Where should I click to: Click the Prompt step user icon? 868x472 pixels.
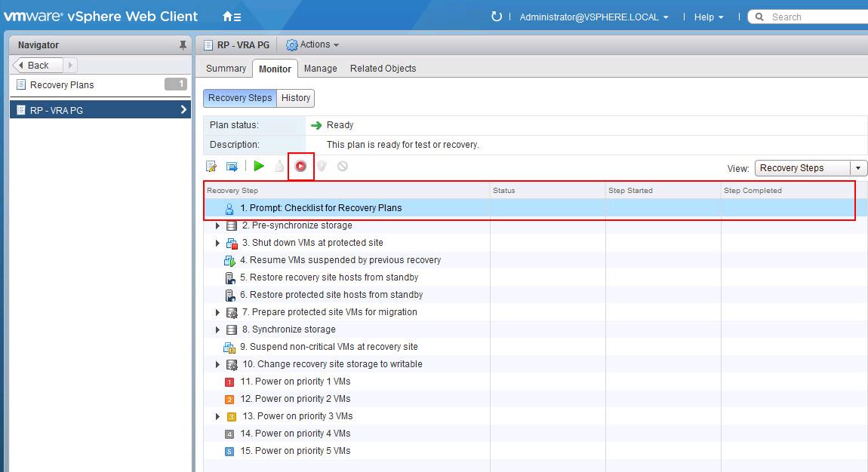click(229, 208)
